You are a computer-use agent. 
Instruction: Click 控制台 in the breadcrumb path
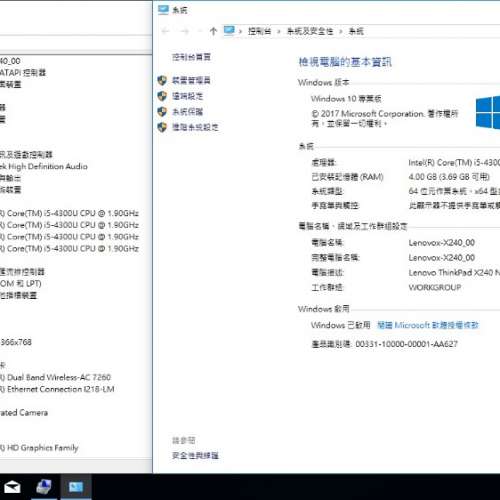(x=259, y=31)
